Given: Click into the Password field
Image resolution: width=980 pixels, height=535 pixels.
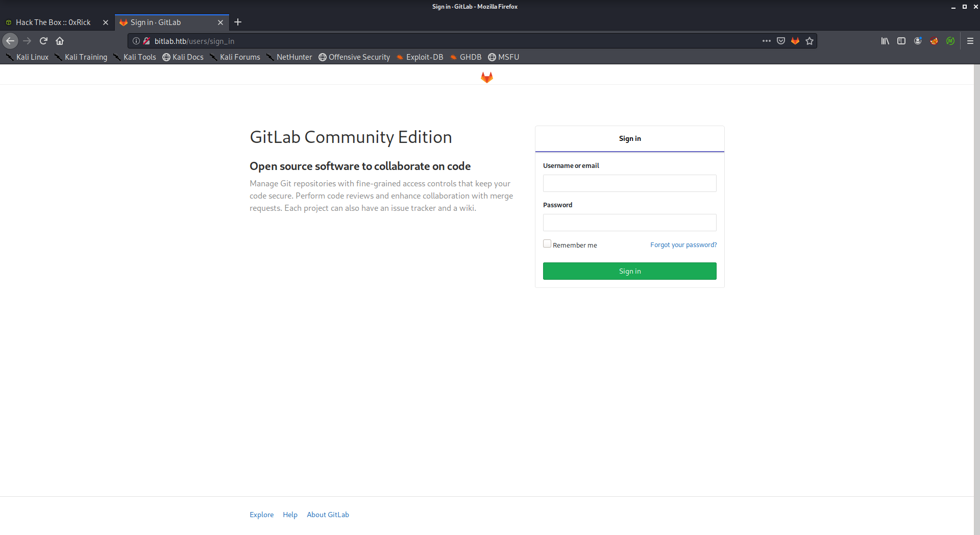Looking at the screenshot, I should click(629, 223).
